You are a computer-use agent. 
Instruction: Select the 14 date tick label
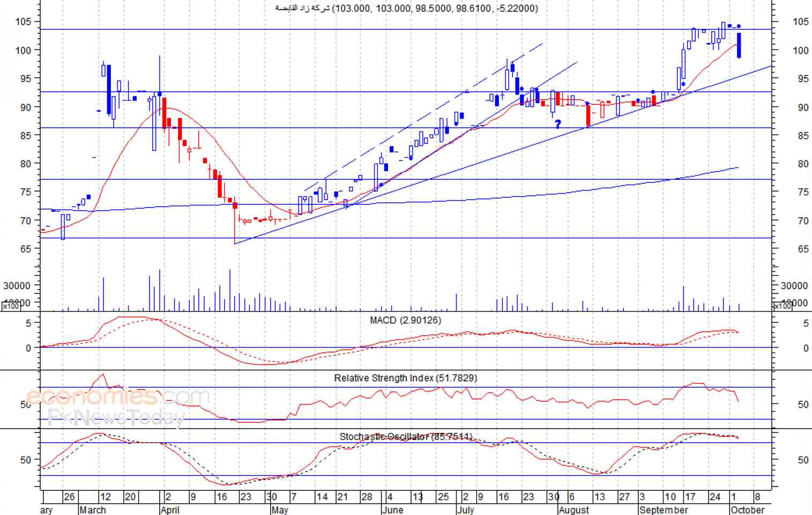tap(322, 497)
